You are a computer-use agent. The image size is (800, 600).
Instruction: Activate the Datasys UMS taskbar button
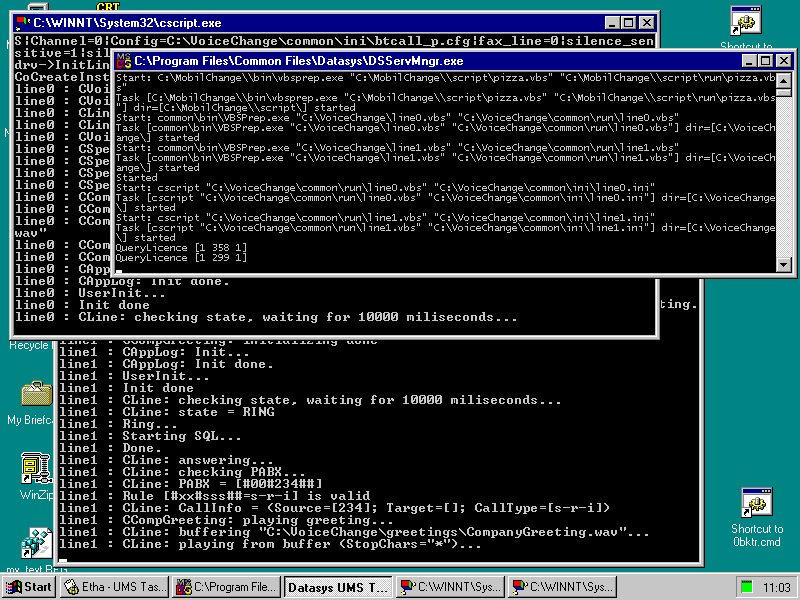click(x=338, y=587)
